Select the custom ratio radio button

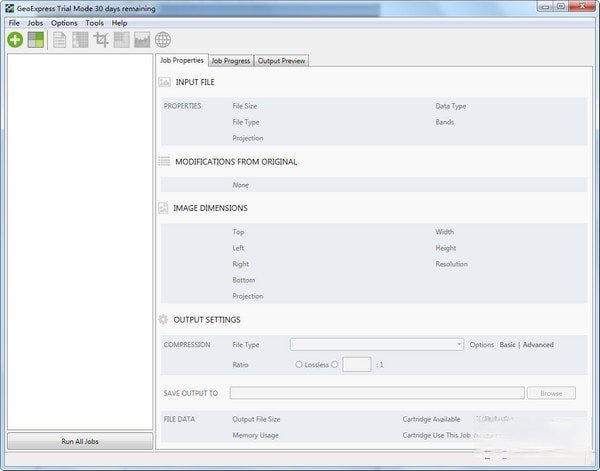335,365
